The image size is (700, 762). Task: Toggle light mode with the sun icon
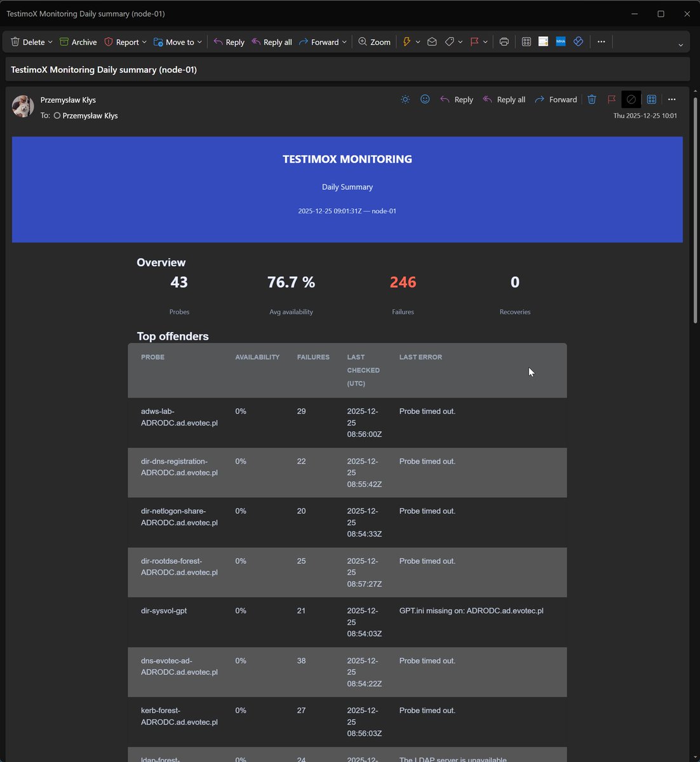[405, 100]
